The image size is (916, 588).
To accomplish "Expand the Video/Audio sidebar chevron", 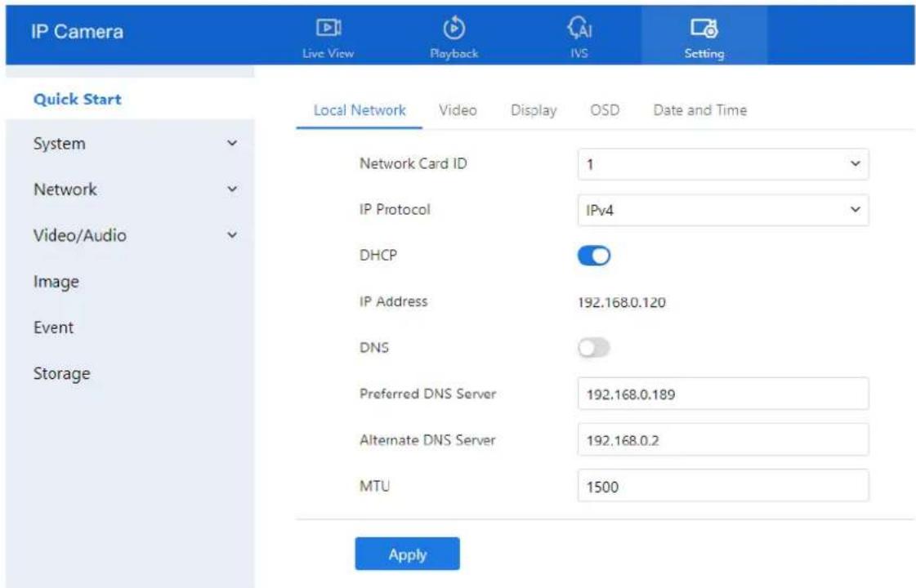I will (232, 235).
